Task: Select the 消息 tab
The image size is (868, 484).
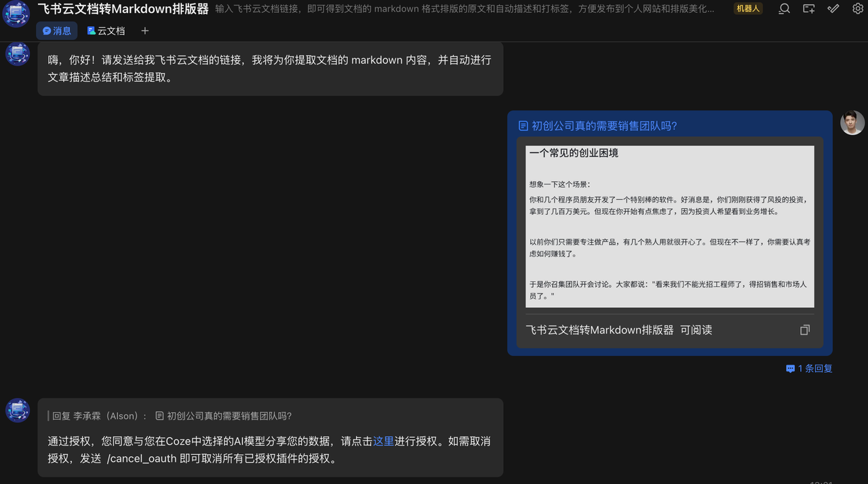Action: (57, 31)
